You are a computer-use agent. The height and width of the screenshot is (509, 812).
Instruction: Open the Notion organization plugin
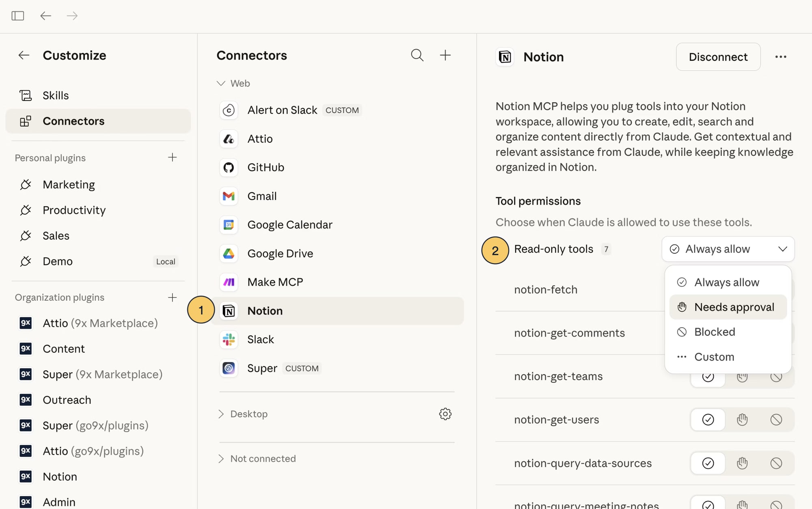(98, 477)
